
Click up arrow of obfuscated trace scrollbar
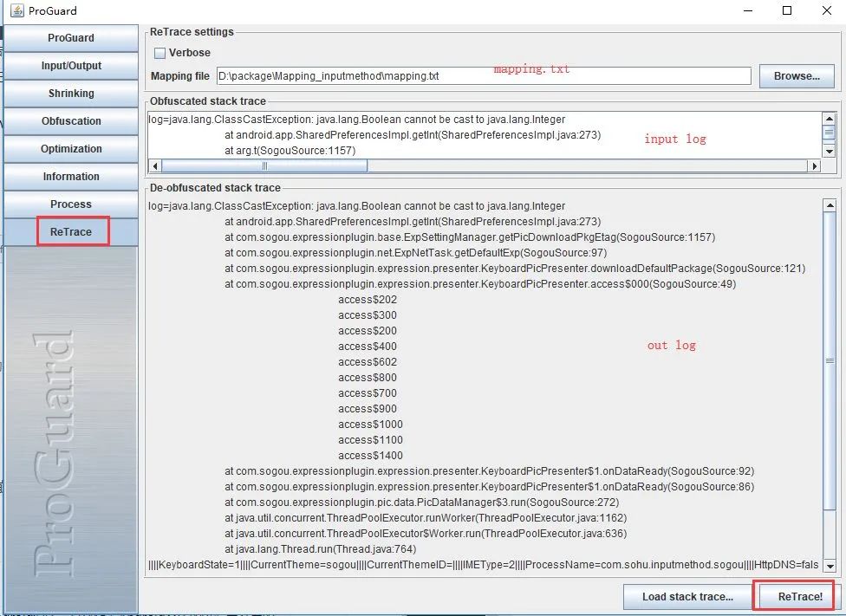tap(830, 118)
